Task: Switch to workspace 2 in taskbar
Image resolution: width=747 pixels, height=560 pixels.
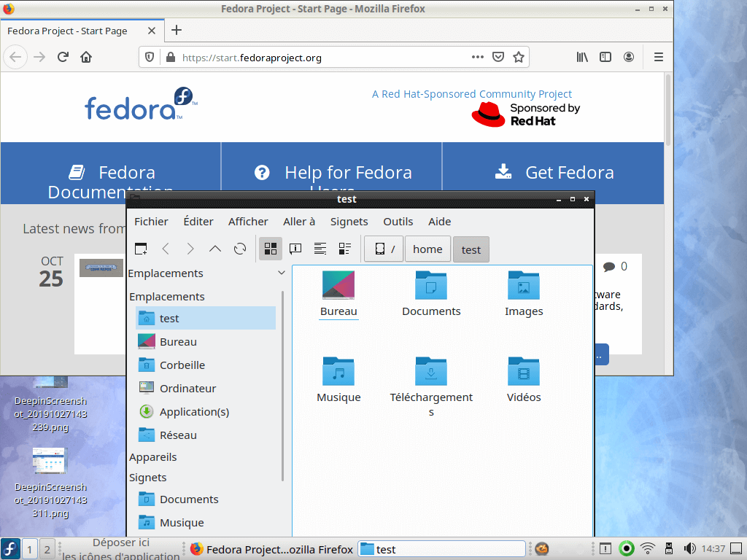Action: click(x=47, y=550)
